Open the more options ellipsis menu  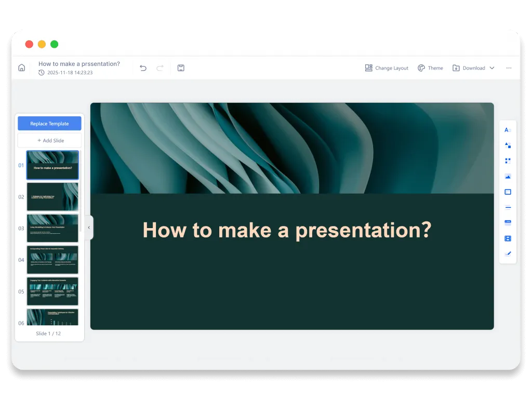[x=509, y=68]
